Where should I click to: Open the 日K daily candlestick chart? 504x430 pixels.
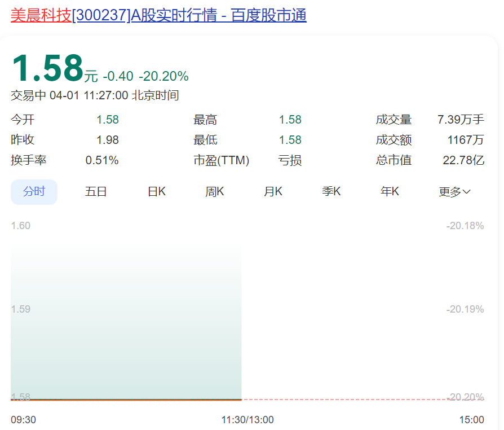point(156,191)
